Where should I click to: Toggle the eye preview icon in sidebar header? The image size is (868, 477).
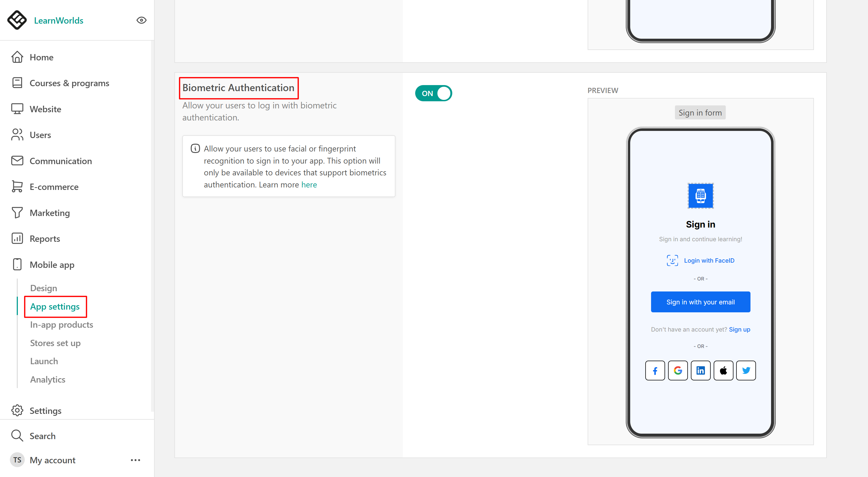tap(141, 20)
